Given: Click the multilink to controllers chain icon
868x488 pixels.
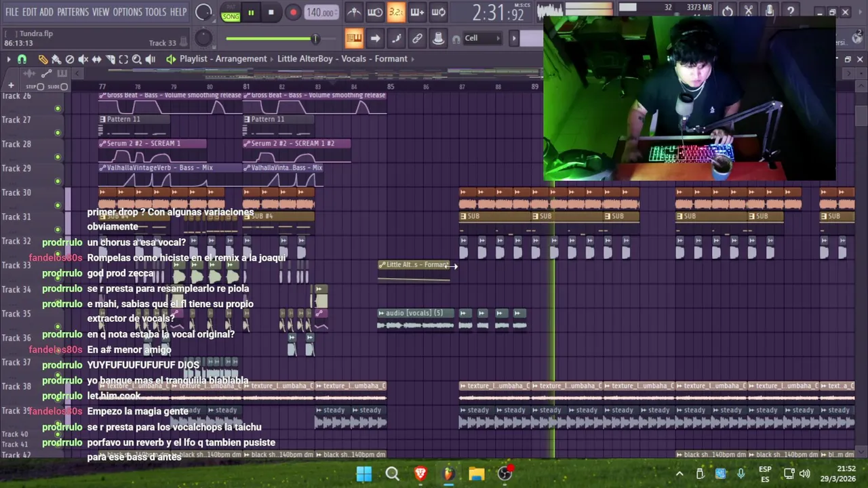Looking at the screenshot, I should [417, 38].
